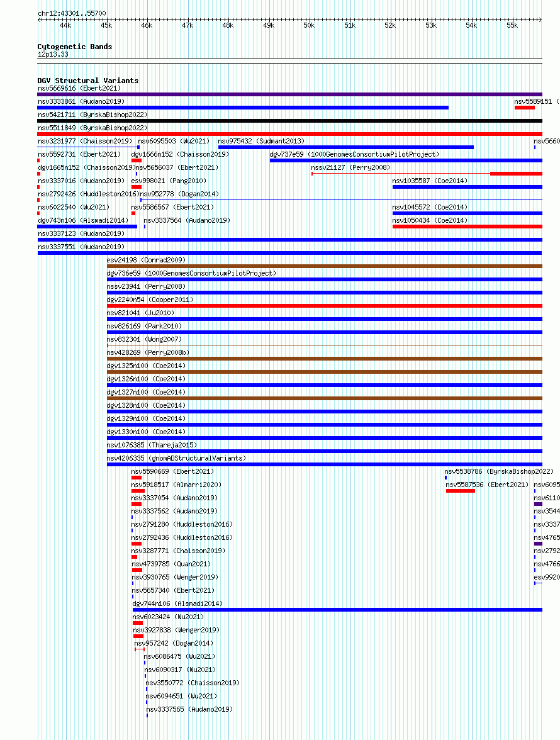The height and width of the screenshot is (740, 560).
Task: Click the nsv5669616 (Ebert2021) variant label
Action: 79,88
